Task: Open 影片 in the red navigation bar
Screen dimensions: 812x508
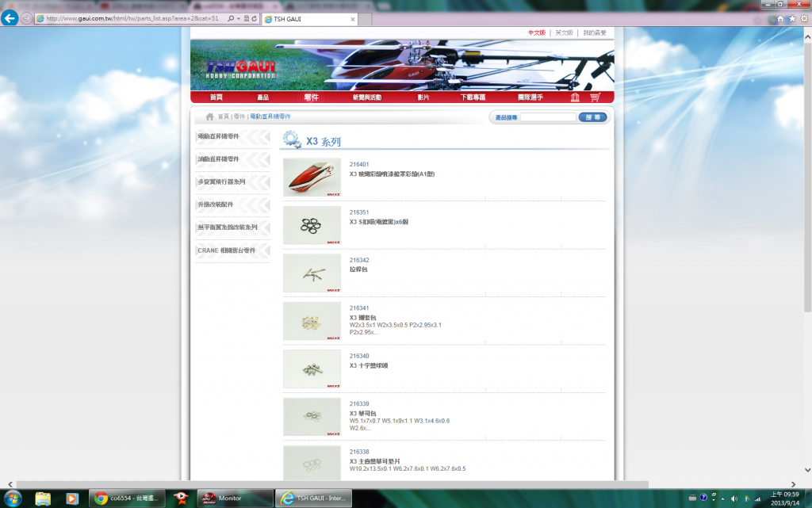Action: (423, 97)
